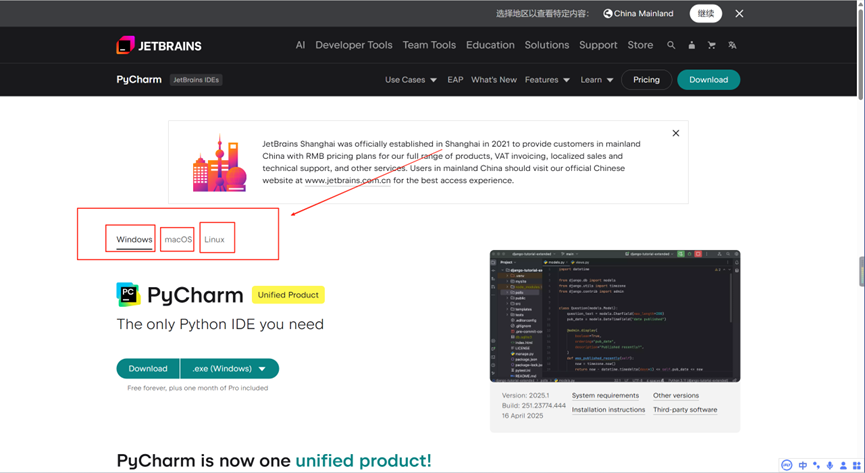Click 'Free forever, plus one month of Pro included' text

point(197,389)
